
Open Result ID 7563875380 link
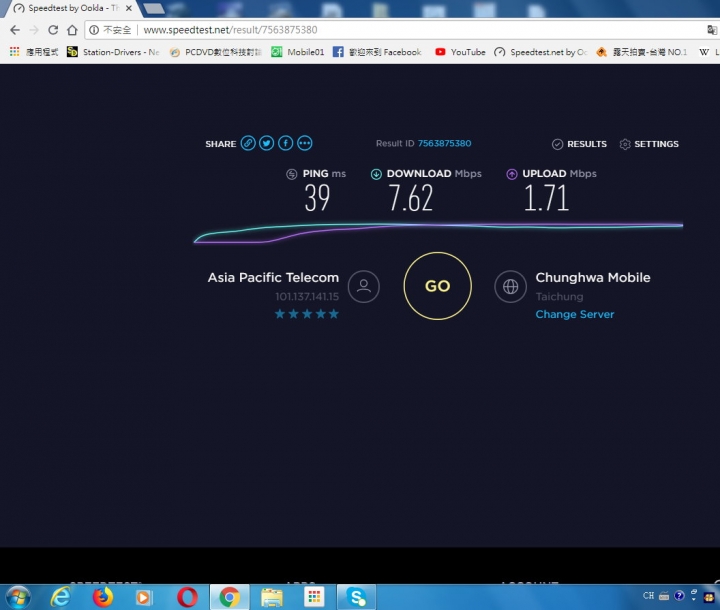coord(444,143)
